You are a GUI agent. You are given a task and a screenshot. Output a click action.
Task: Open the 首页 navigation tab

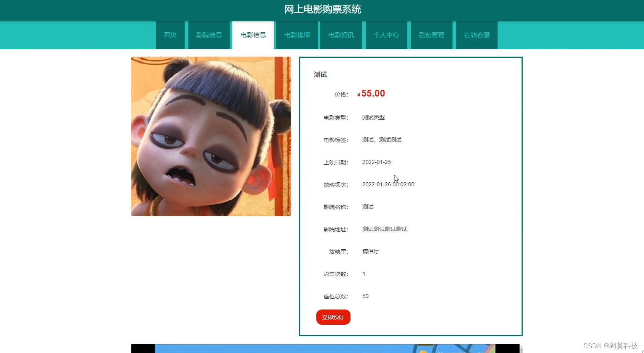(170, 35)
